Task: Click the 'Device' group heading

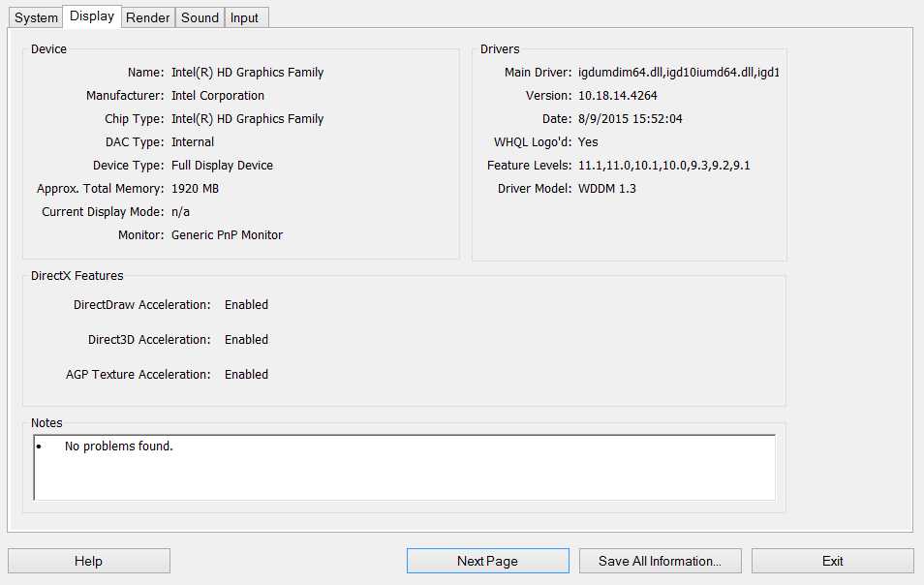Action: pos(48,48)
